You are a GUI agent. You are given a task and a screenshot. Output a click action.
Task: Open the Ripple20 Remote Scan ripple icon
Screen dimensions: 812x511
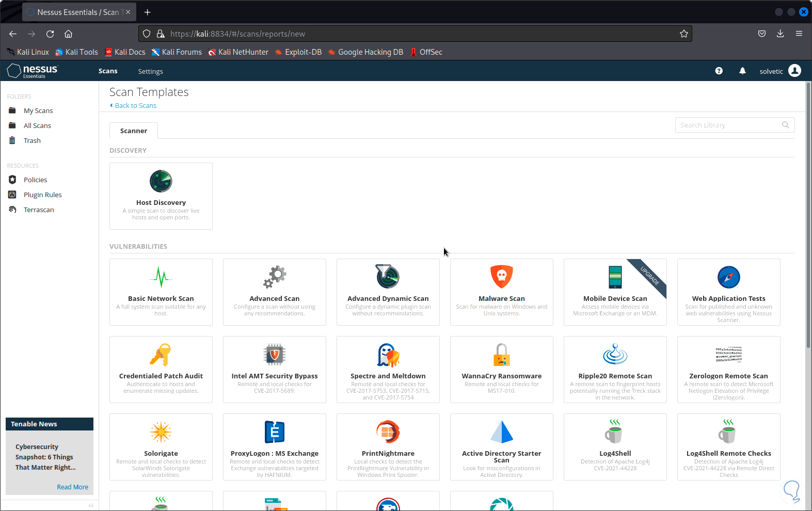click(615, 354)
